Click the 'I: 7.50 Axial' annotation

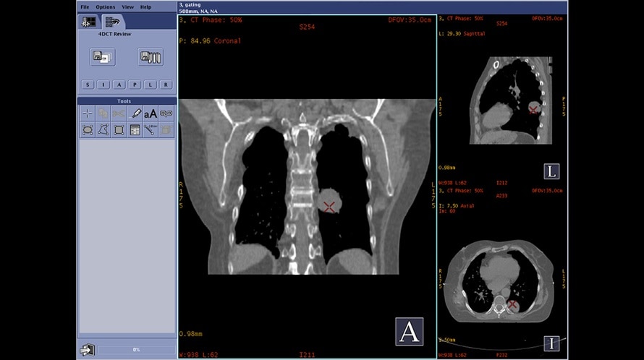[457, 206]
